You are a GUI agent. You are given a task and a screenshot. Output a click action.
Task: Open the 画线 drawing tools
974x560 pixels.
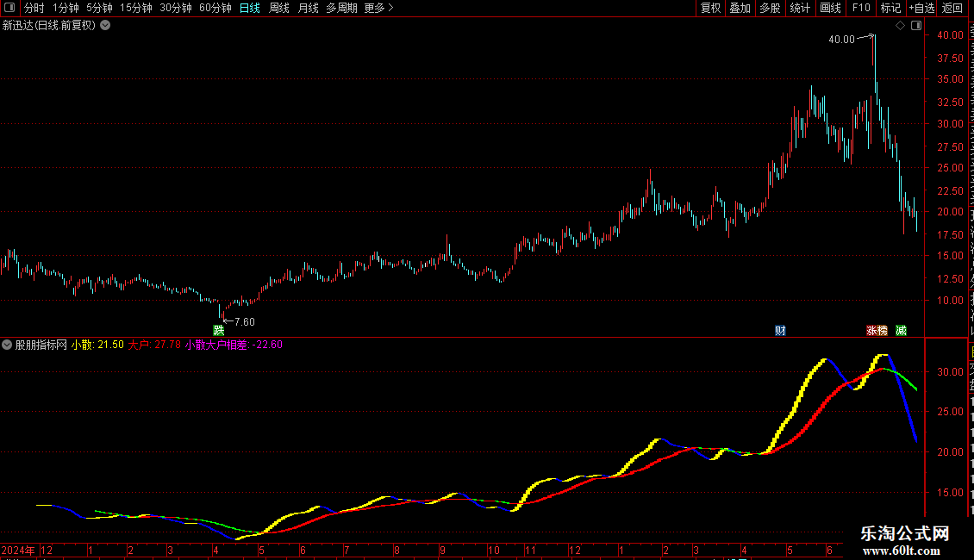tap(830, 8)
